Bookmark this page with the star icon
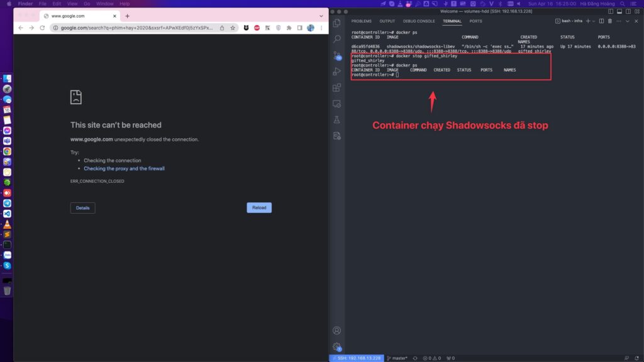The image size is (644, 362). [233, 28]
